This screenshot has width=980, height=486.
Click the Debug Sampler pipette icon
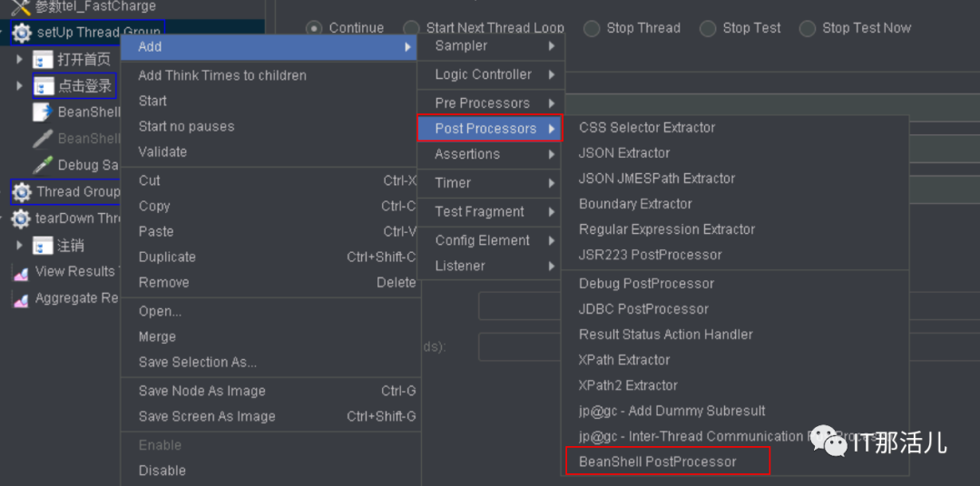click(43, 165)
